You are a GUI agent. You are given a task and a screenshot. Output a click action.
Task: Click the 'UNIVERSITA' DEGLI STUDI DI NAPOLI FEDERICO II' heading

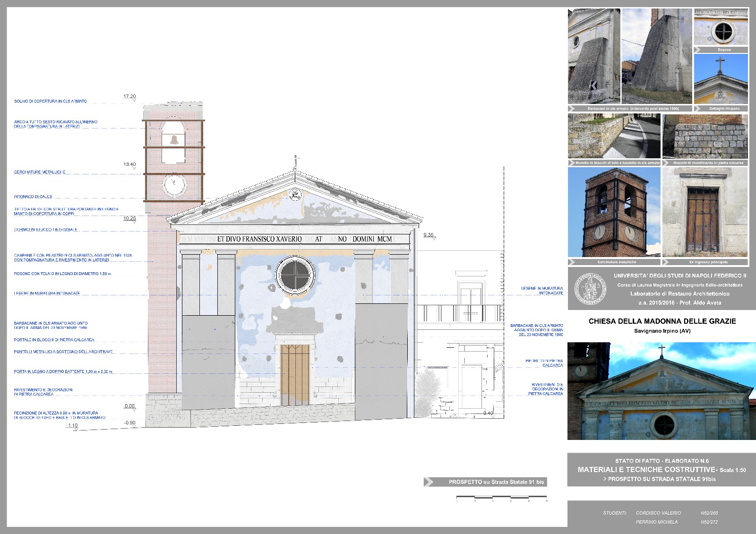point(680,276)
